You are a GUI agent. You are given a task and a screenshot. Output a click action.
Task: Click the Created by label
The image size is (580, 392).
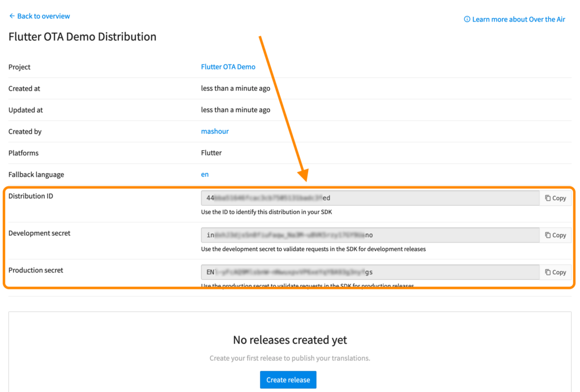tap(25, 131)
